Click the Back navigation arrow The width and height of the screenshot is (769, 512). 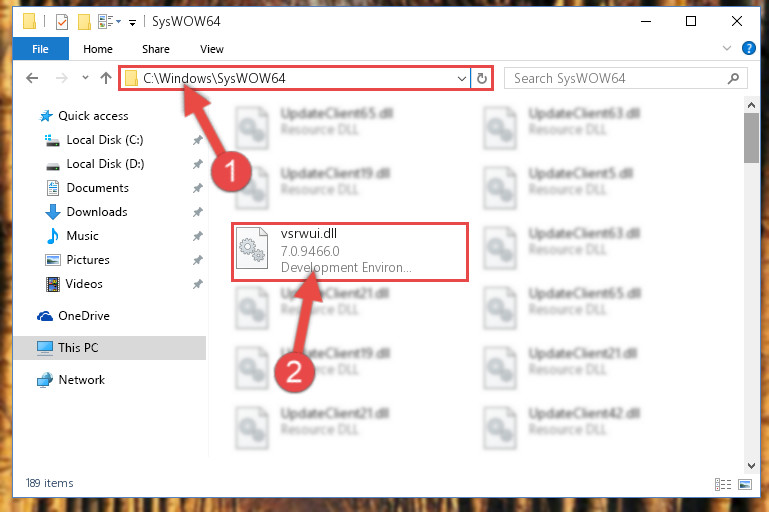pos(32,78)
